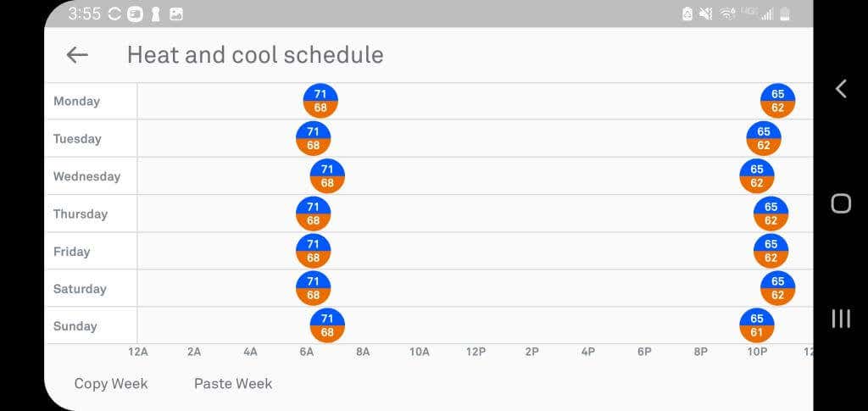Open the Android recent apps button
This screenshot has height=411, width=868.
pyautogui.click(x=841, y=319)
